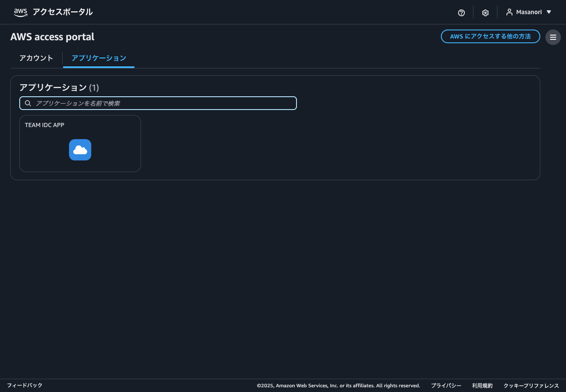The image size is (566, 392).
Task: Open the settings gear icon
Action: [x=485, y=13]
